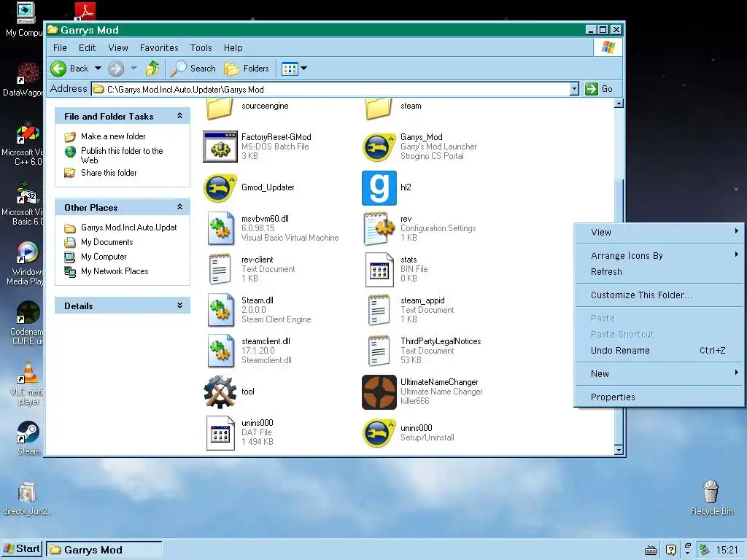
Task: Open the Forward button history dropdown arrow
Action: click(x=134, y=69)
